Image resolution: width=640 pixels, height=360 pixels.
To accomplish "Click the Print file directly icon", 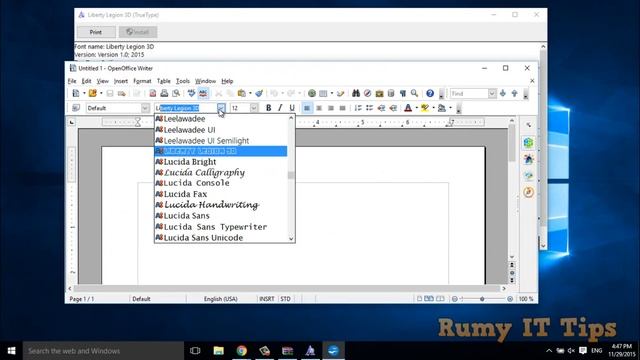I will pos(164,93).
